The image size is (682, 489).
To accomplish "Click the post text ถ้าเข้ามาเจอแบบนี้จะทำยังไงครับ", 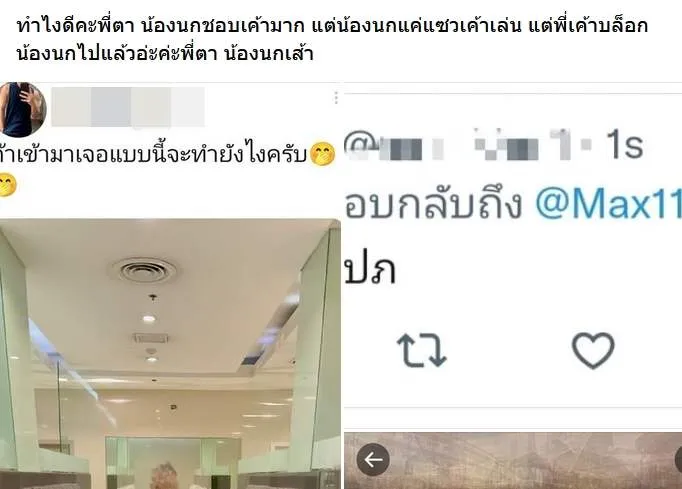I will click(154, 155).
